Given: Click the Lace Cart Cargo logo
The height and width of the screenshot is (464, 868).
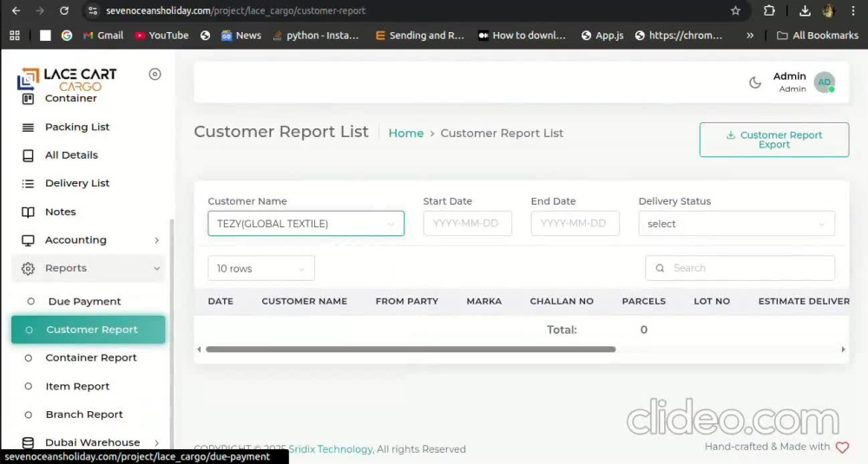Looking at the screenshot, I should 67,79.
